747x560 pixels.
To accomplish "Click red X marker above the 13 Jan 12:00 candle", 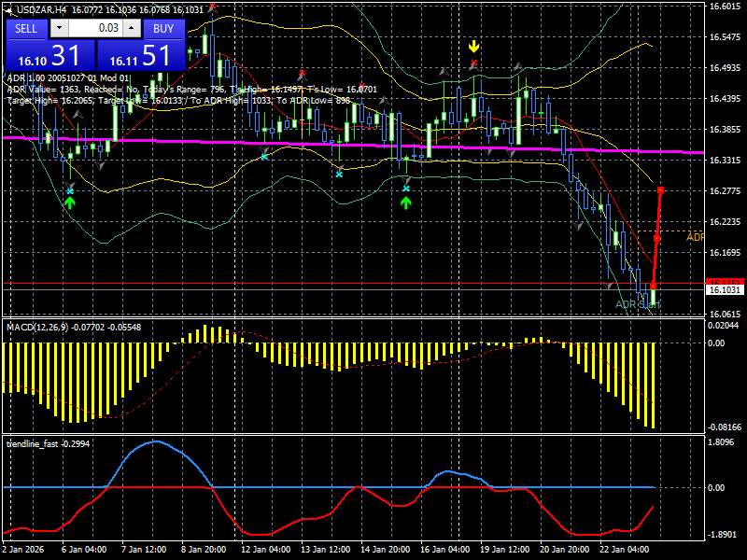I will tap(302, 73).
